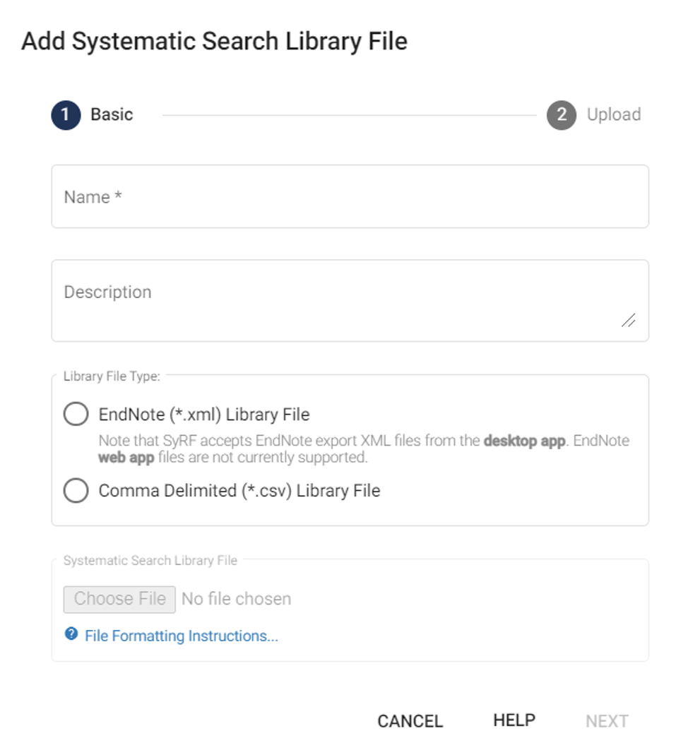Viewport: 700px width, 755px height.
Task: Select the Comma Delimited (*.csv) radio button
Action: [x=76, y=490]
